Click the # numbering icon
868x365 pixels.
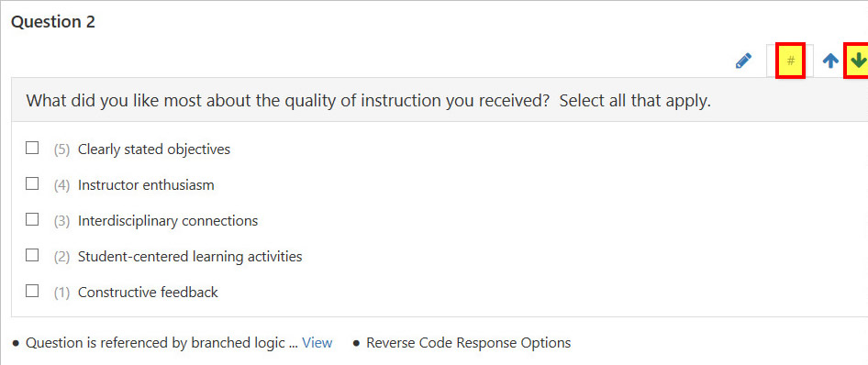click(791, 61)
